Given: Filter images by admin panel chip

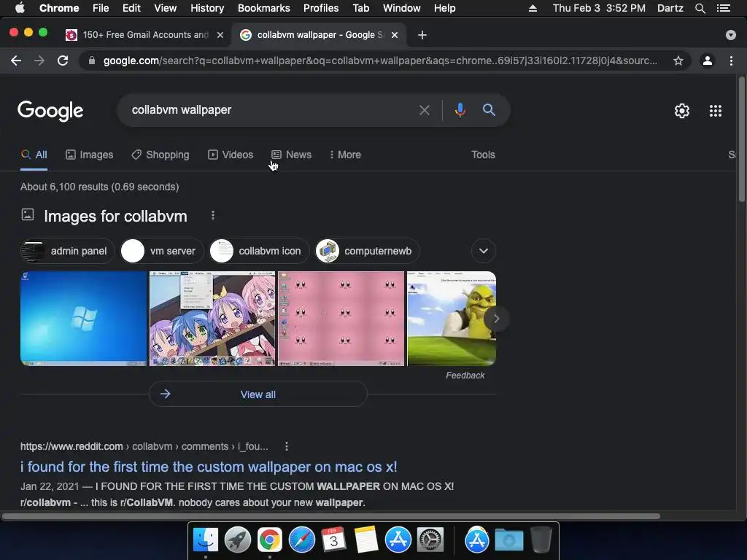Looking at the screenshot, I should coord(68,251).
